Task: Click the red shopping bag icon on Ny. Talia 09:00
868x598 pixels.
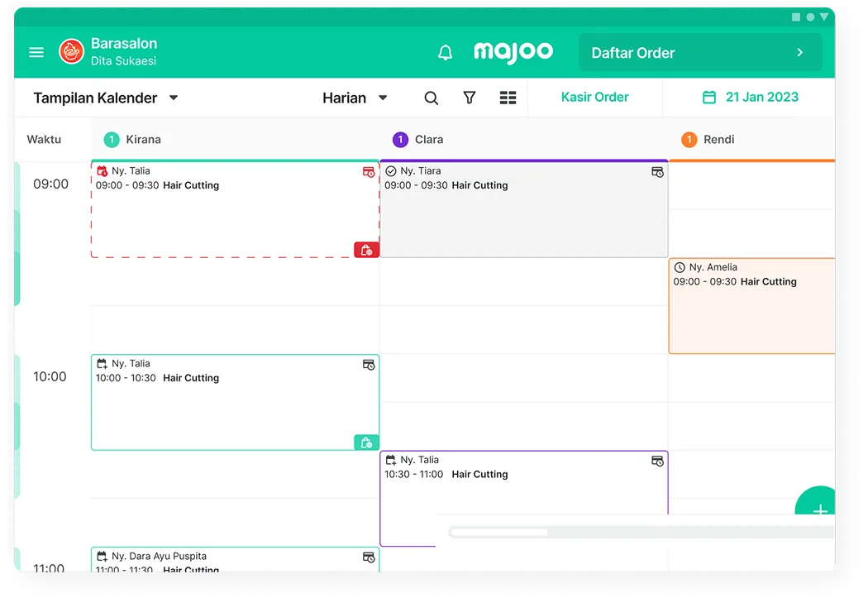Action: [x=366, y=250]
